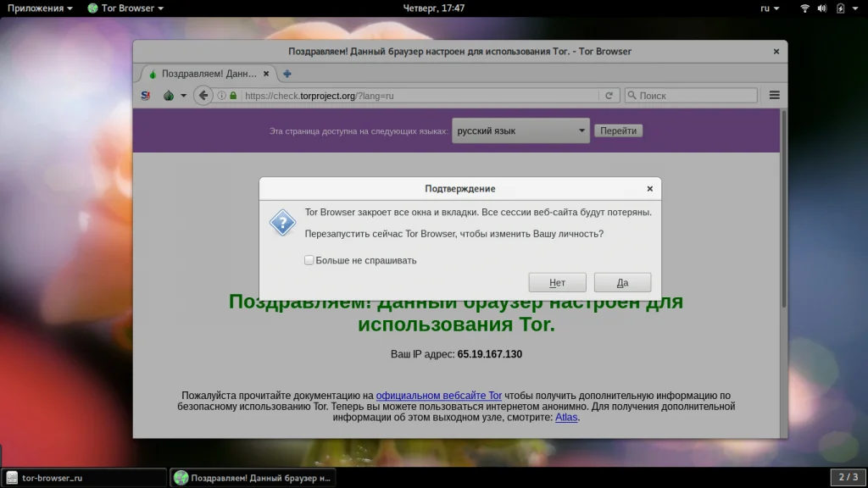Click the onion favicon on the tab
The width and height of the screenshot is (868, 488).
[153, 75]
